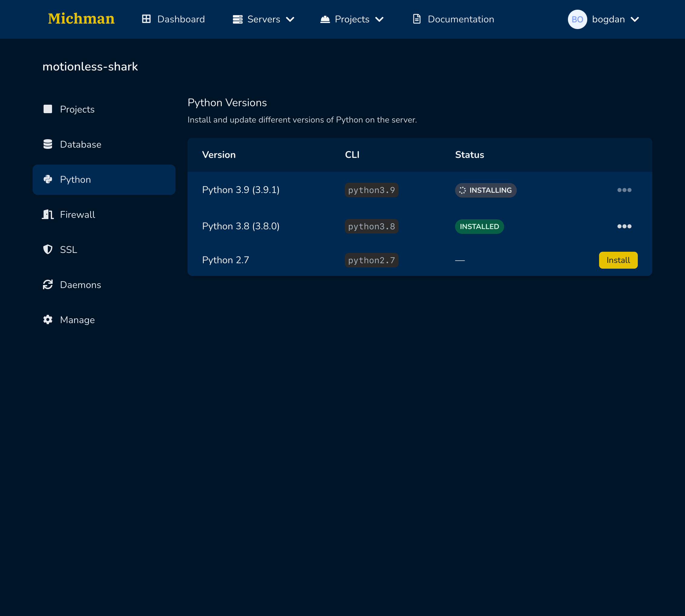
Task: Open three-dots menu for Python 3.8
Action: (624, 226)
